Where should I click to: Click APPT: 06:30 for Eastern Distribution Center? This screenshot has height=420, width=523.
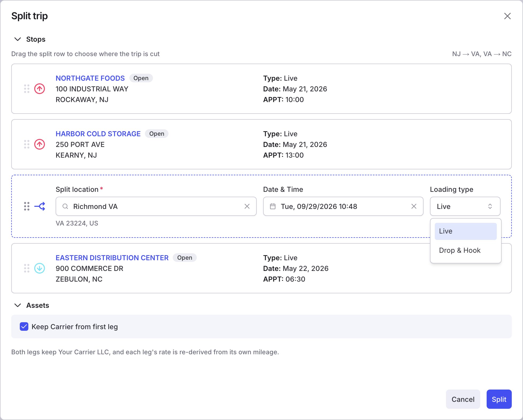[284, 279]
